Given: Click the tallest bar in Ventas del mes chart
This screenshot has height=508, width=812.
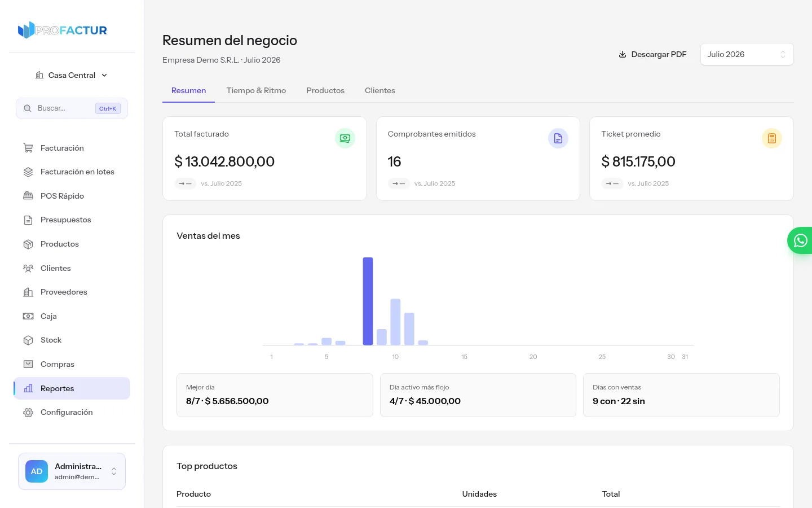Looking at the screenshot, I should click(368, 301).
